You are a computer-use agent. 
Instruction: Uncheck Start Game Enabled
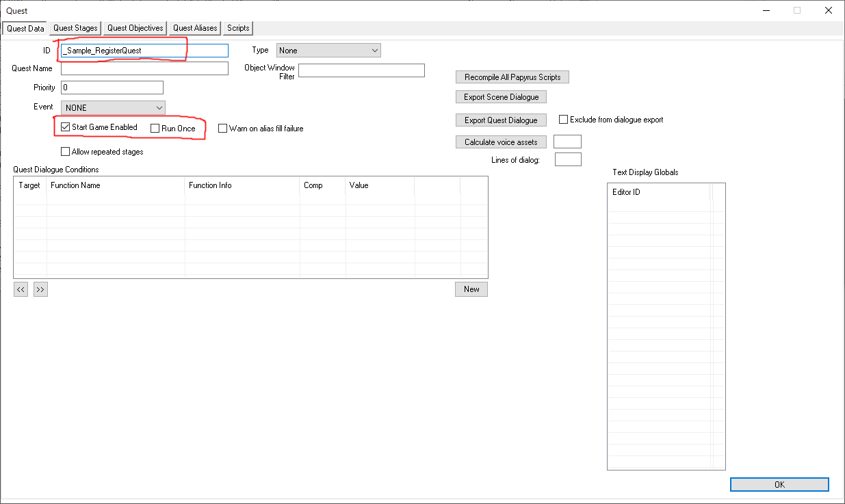point(66,127)
